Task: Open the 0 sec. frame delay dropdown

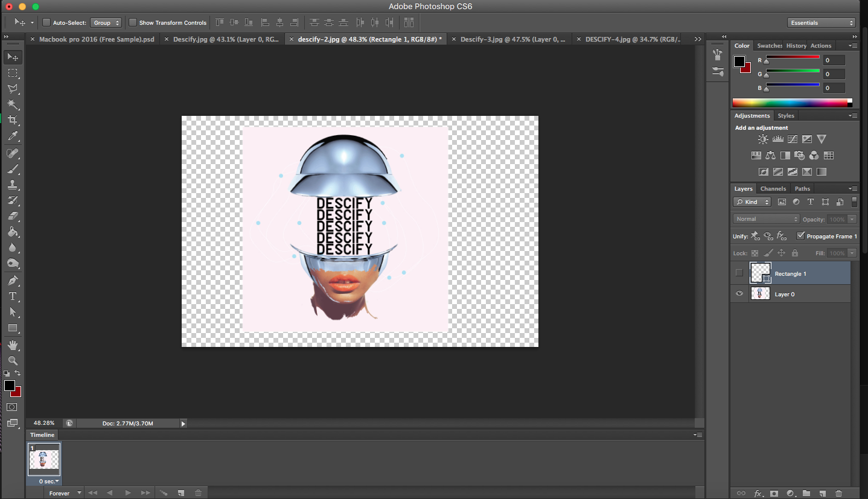Action: coord(49,481)
